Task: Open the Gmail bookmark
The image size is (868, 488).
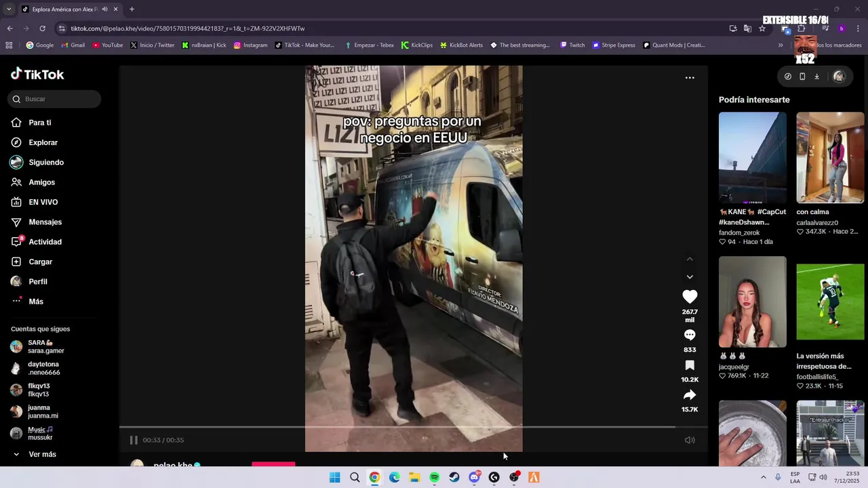Action: coord(73,45)
